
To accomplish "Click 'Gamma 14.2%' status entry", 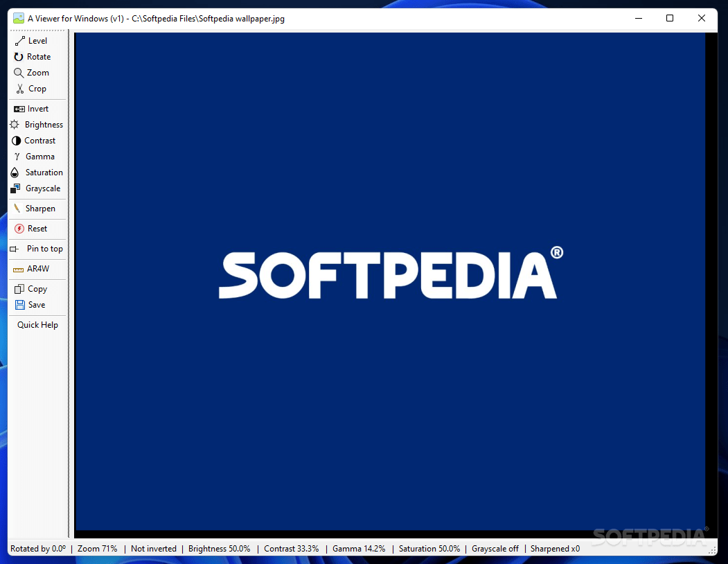I will (x=359, y=549).
